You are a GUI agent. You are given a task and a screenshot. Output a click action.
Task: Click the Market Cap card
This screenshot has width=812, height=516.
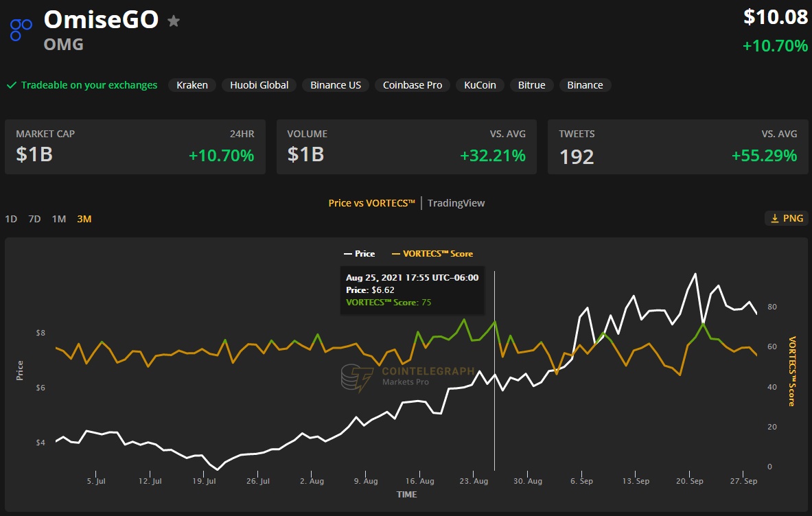point(135,147)
